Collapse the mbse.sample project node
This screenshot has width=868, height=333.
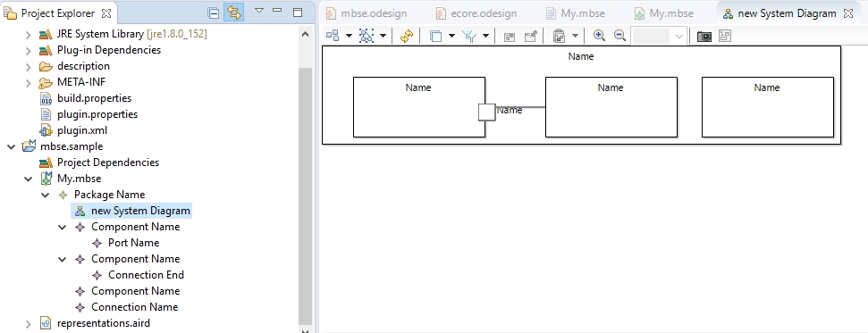(x=11, y=146)
